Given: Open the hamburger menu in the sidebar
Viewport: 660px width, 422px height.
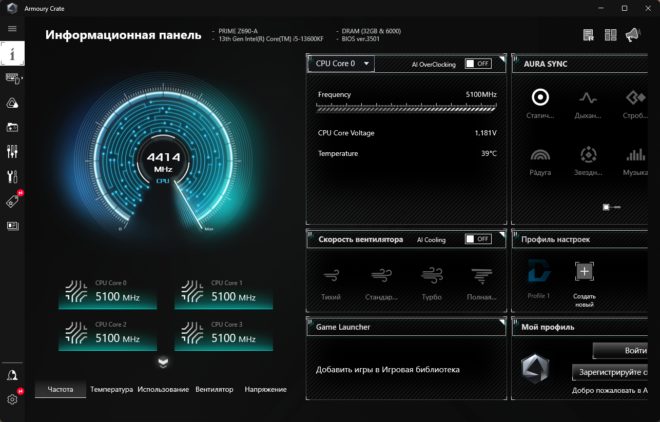Looking at the screenshot, I should click(x=12, y=29).
